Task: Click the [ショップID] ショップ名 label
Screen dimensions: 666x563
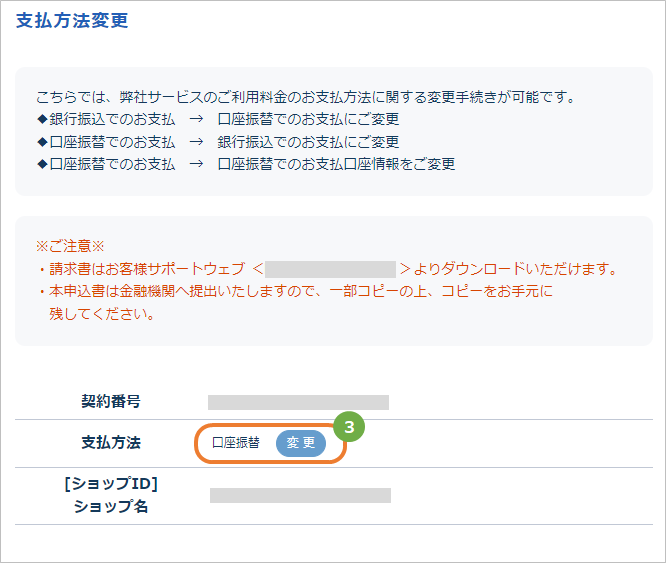Action: pyautogui.click(x=111, y=495)
